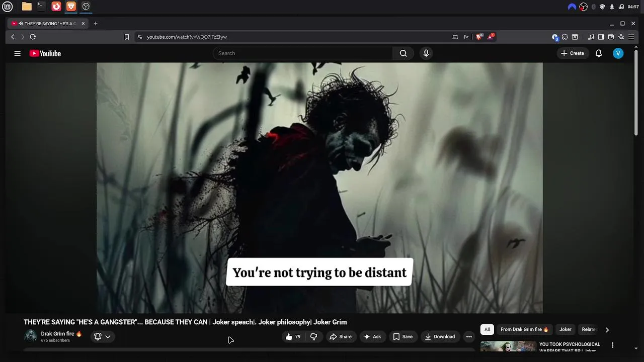
Task: Open Brave playlist music note icon in toolbar
Action: pos(591,37)
